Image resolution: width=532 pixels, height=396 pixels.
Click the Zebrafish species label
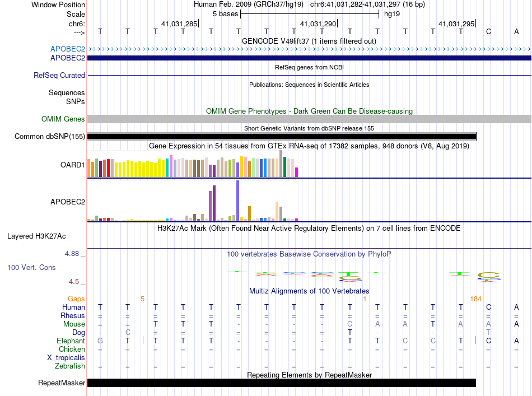pos(70,366)
